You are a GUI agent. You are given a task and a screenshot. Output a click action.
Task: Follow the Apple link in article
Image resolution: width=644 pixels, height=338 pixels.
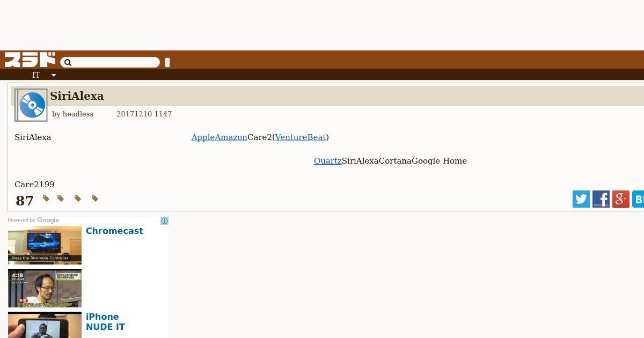[203, 137]
